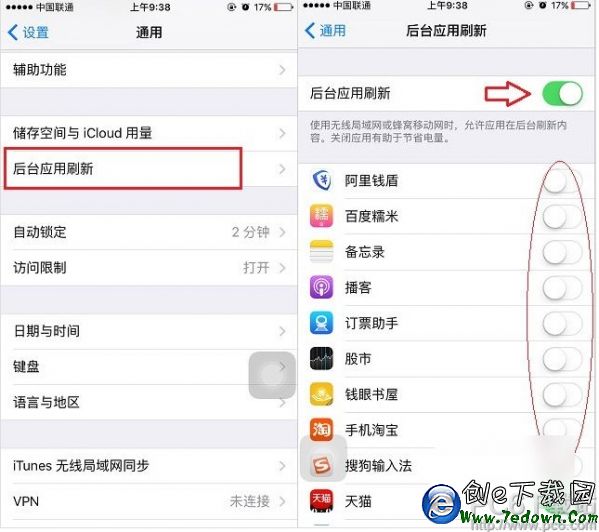Tap the 阿里钱盾 app icon
This screenshot has width=599, height=532.
point(321,180)
